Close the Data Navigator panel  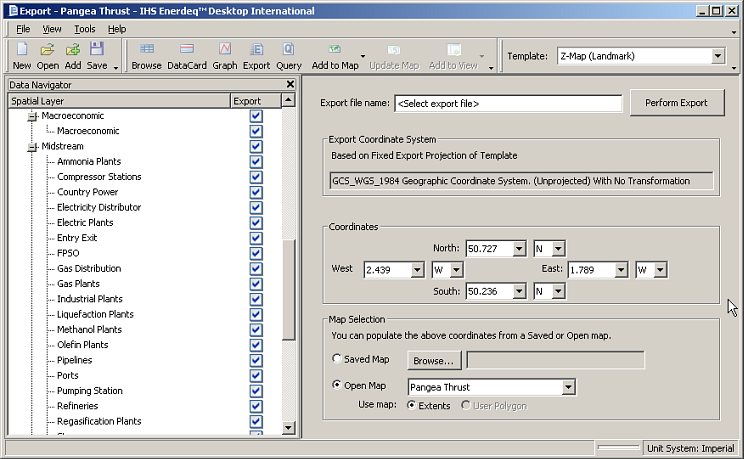[290, 85]
